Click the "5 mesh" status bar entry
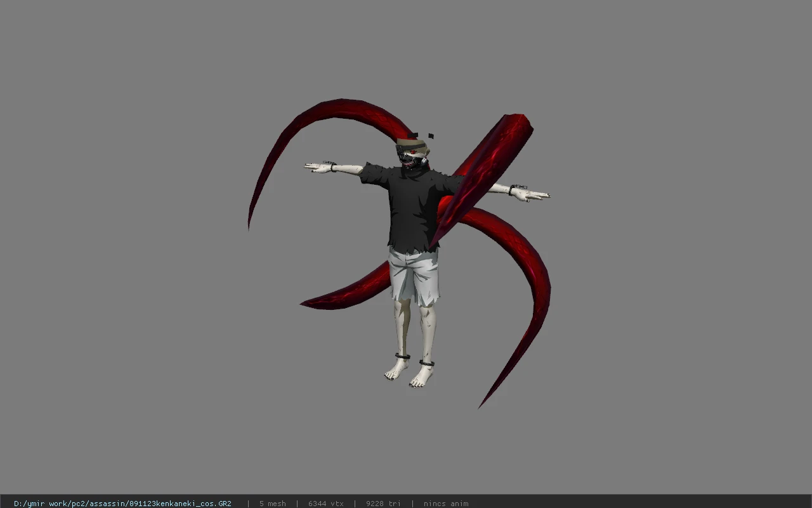This screenshot has width=812, height=508. [x=273, y=504]
